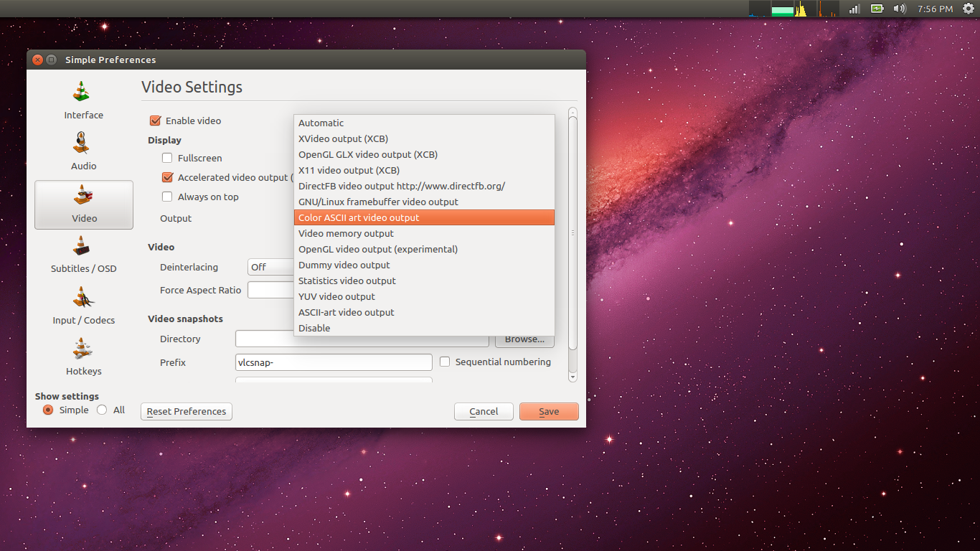The width and height of the screenshot is (980, 551).
Task: Open the Subtitles / OSD category
Action: [84, 255]
